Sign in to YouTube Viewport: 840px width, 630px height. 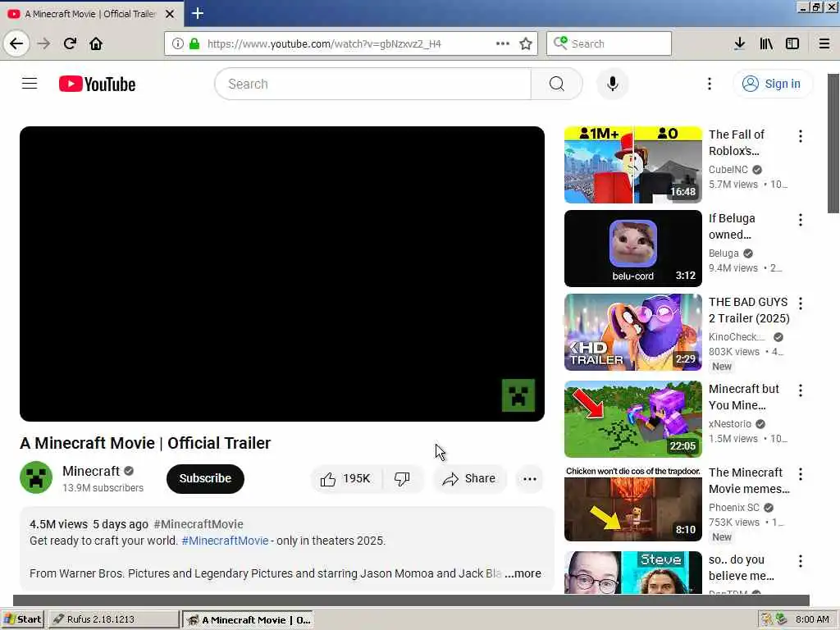point(772,84)
